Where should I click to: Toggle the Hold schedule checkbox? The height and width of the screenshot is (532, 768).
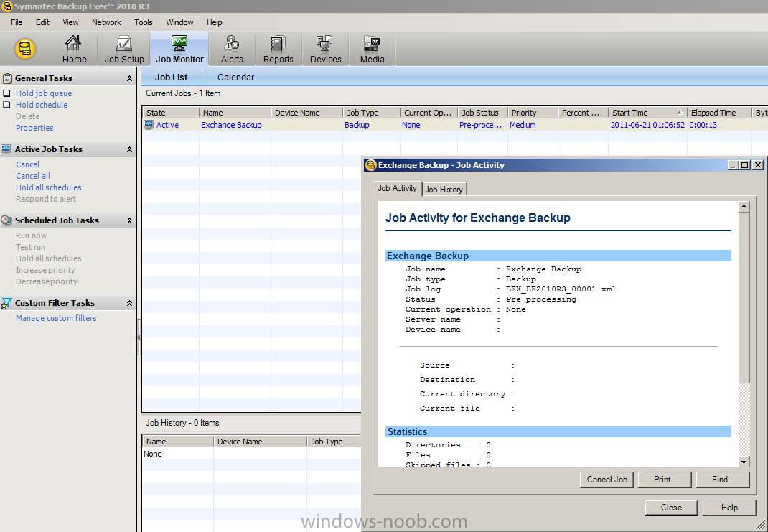click(x=6, y=104)
